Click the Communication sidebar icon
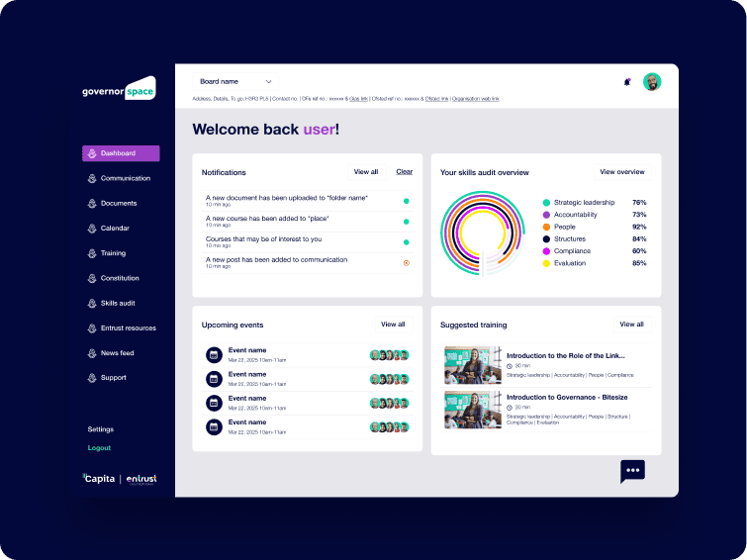747x560 pixels. (92, 179)
